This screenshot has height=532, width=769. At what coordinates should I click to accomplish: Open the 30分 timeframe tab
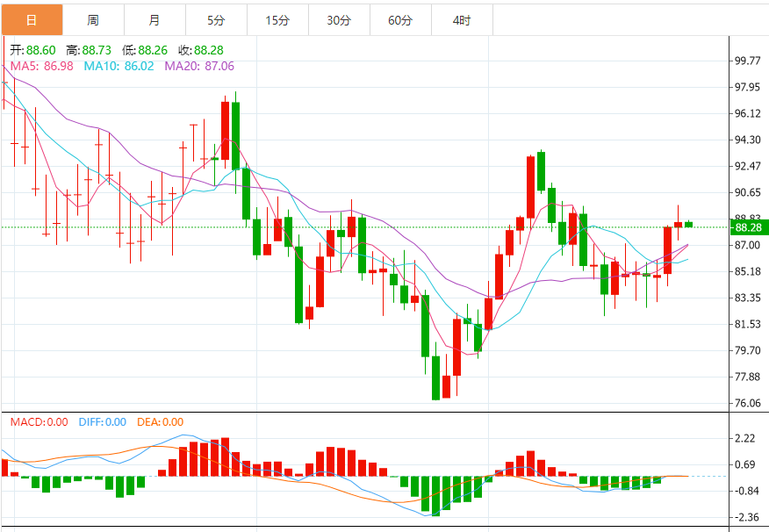pos(339,20)
